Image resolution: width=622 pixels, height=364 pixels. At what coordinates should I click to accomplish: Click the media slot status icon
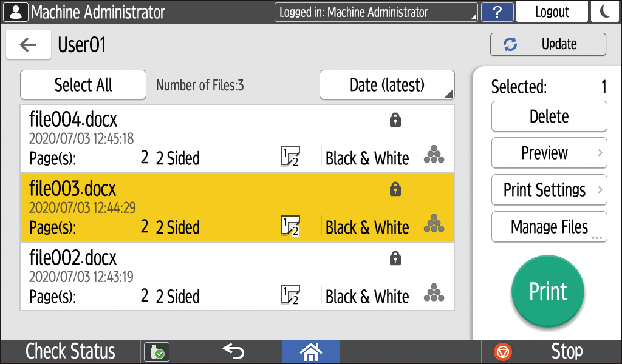[x=157, y=351]
